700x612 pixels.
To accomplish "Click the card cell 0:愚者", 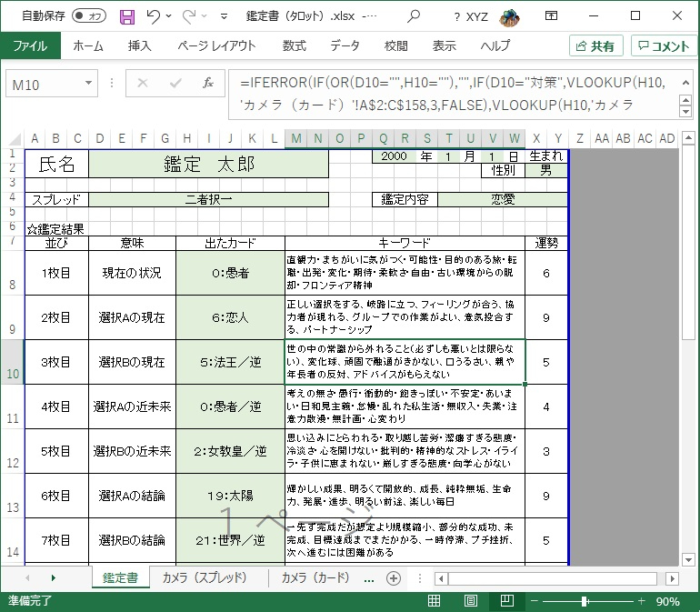I will coord(230,273).
